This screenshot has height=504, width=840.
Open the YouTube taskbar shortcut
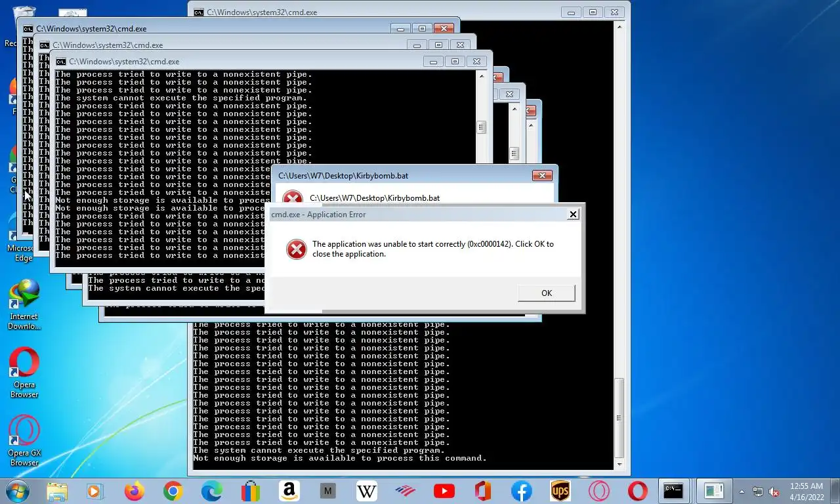(x=444, y=491)
